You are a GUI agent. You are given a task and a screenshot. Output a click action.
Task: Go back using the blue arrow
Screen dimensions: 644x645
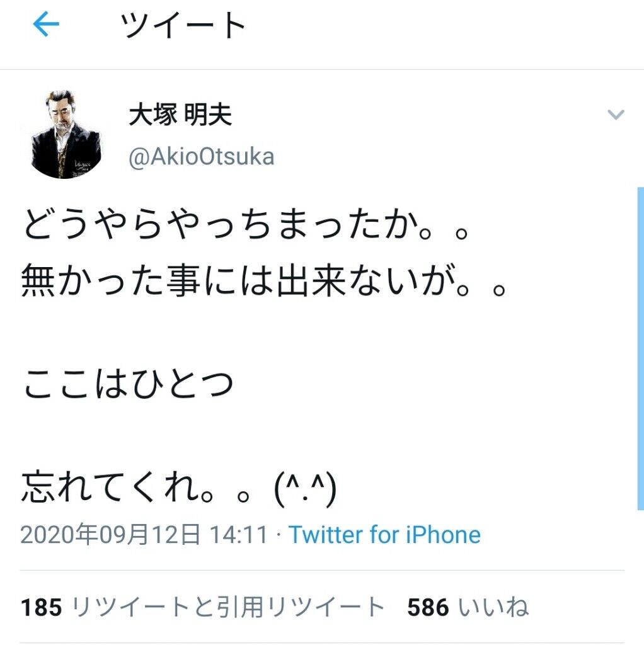point(46,25)
